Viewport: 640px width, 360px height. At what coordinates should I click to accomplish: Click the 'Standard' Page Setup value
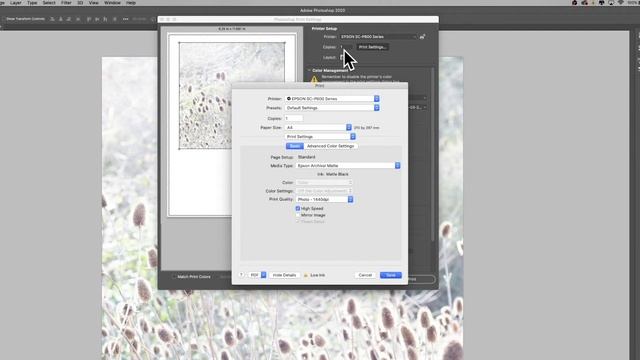point(307,157)
